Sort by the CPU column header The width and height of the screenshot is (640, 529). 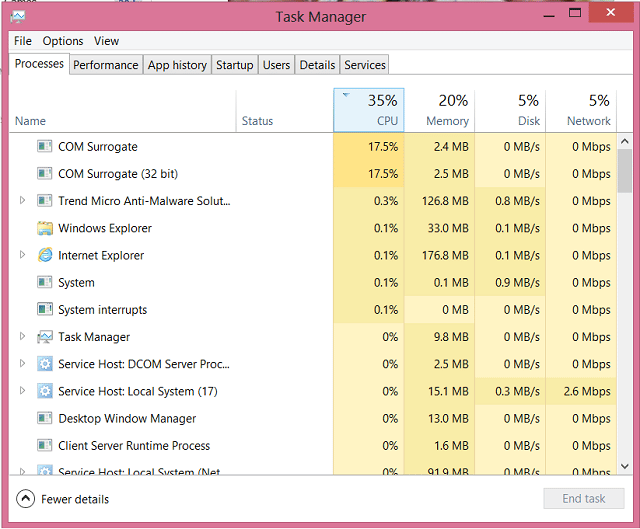tap(369, 110)
